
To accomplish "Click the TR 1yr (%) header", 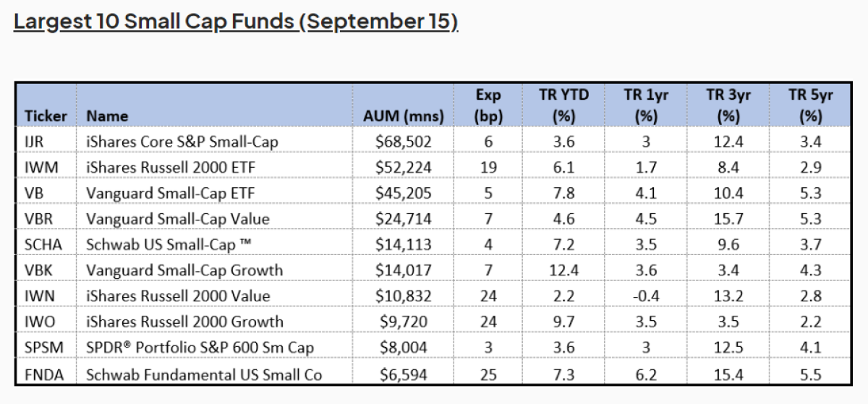I will [x=645, y=106].
